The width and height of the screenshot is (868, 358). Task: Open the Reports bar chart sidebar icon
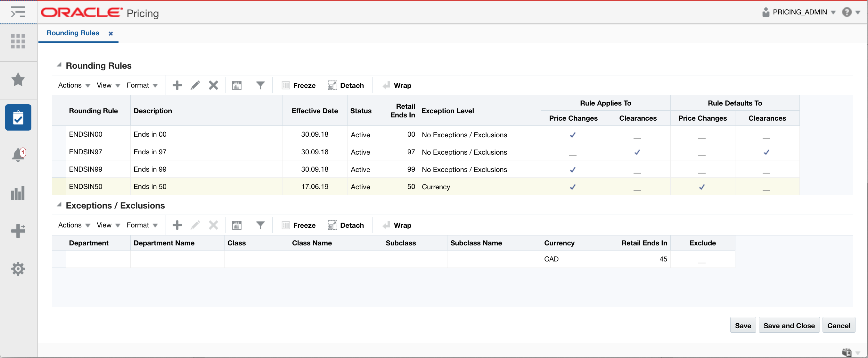click(x=18, y=193)
